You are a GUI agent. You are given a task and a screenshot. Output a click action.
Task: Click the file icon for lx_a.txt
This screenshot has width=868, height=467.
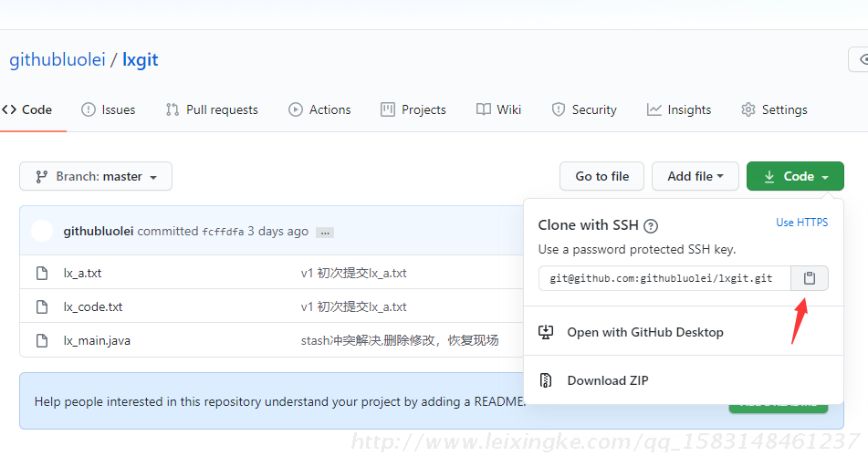tap(42, 273)
